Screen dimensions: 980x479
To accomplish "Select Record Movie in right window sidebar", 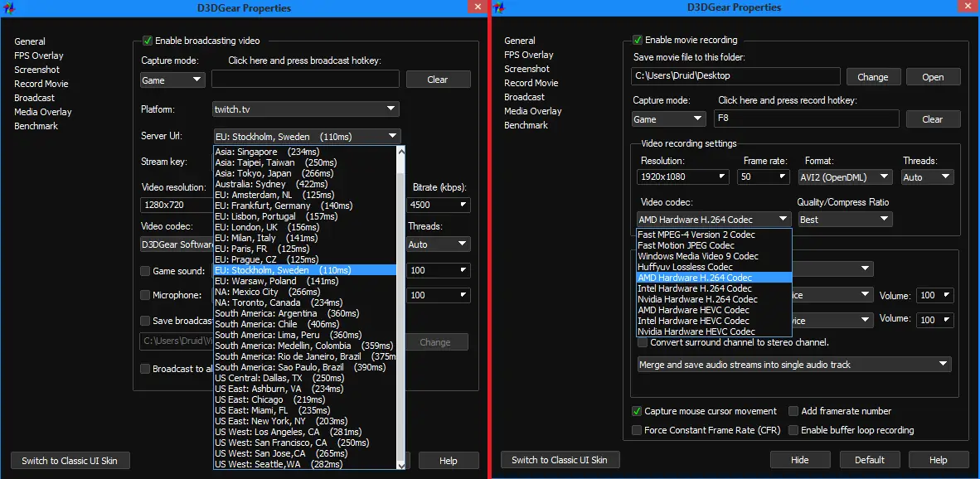I will tap(531, 82).
